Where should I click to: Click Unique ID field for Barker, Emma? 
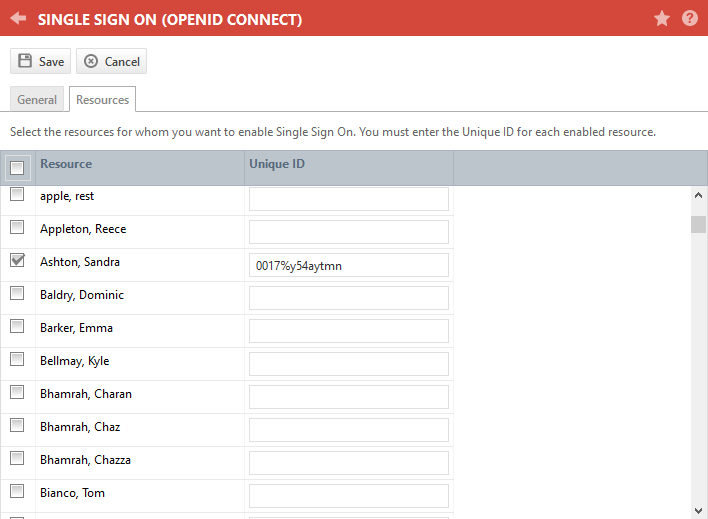[x=349, y=331]
